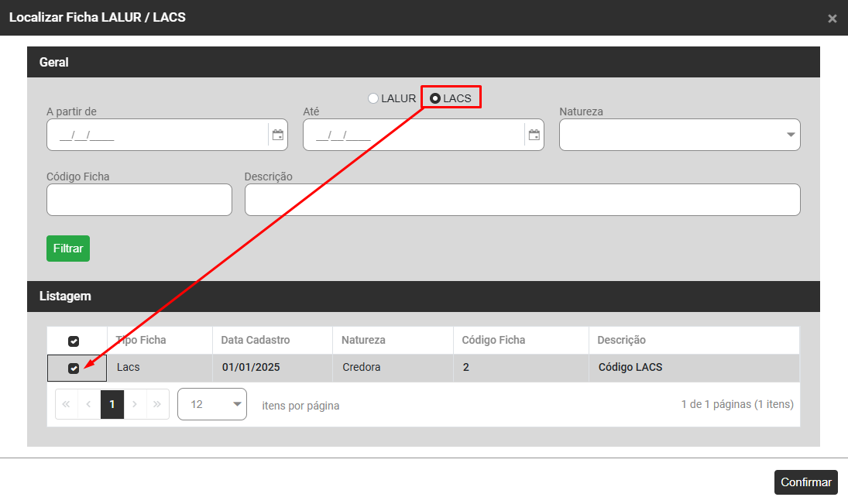This screenshot has width=848, height=504.
Task: Click the Lacs tipo ficha cell
Action: pos(160,368)
